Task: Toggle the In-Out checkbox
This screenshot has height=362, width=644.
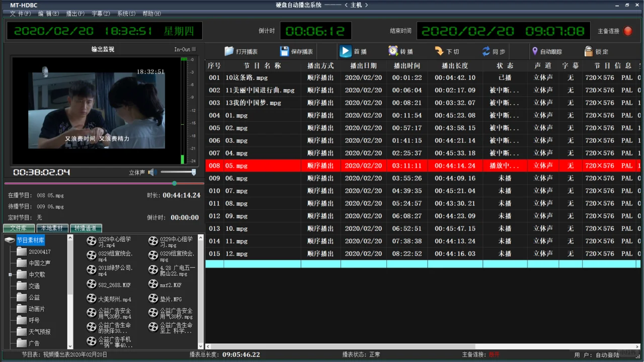Action: point(194,49)
